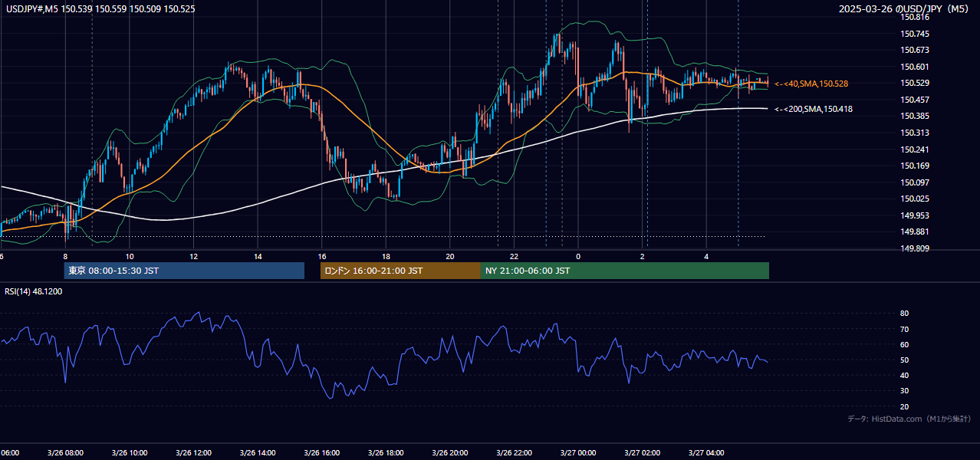Click price axis value 149.953
Viewport: 980px width, 460px height.
tap(915, 215)
